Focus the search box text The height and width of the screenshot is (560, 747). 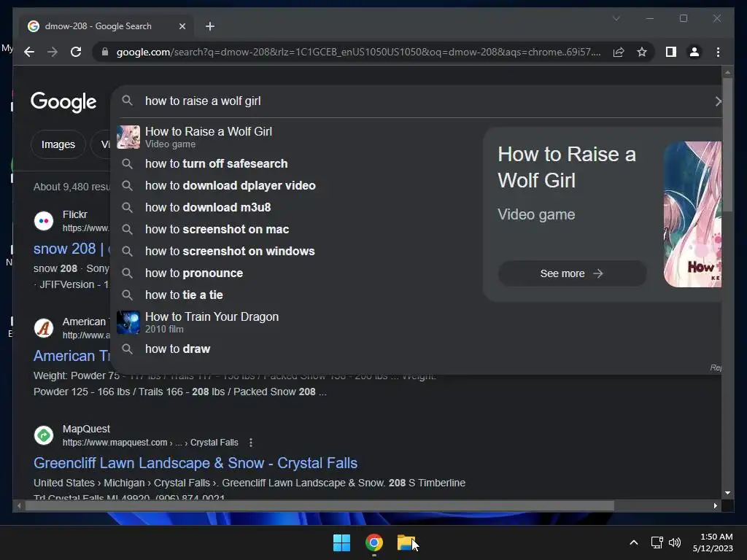tap(203, 101)
